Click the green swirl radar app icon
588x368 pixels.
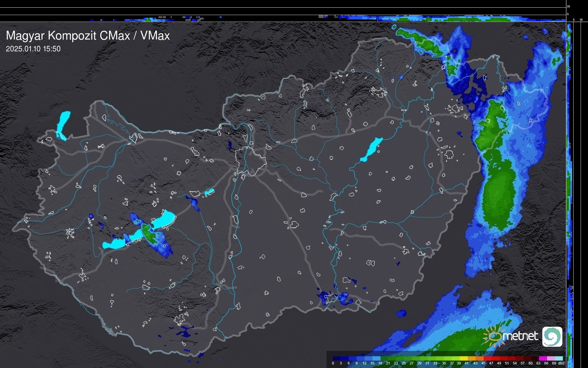tap(552, 336)
